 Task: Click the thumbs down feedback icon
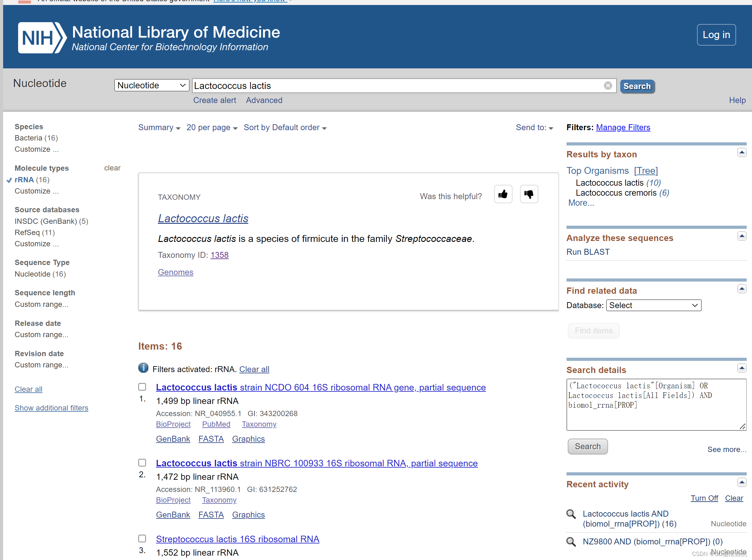(529, 194)
